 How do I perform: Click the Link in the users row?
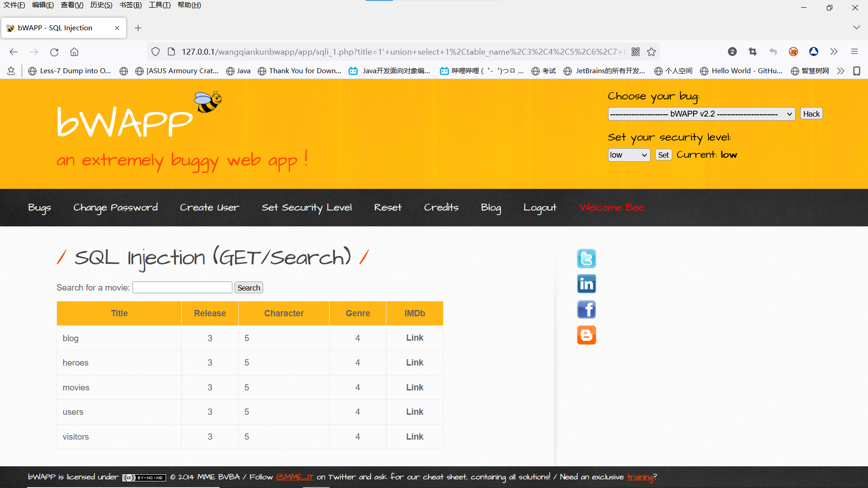point(414,412)
